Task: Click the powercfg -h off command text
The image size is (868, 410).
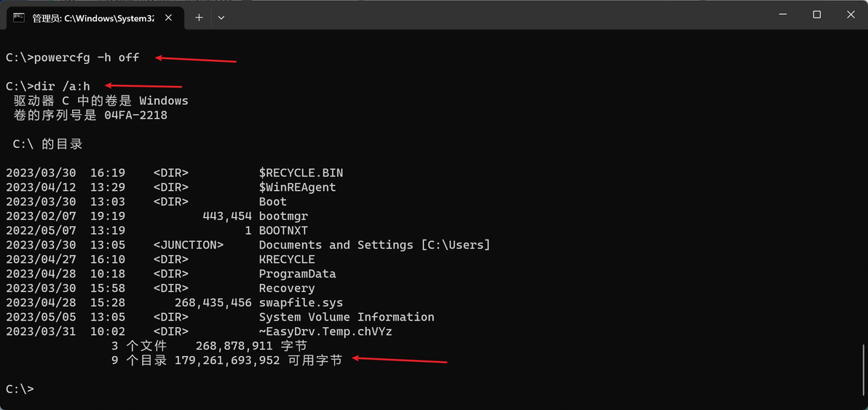Action: pos(86,58)
